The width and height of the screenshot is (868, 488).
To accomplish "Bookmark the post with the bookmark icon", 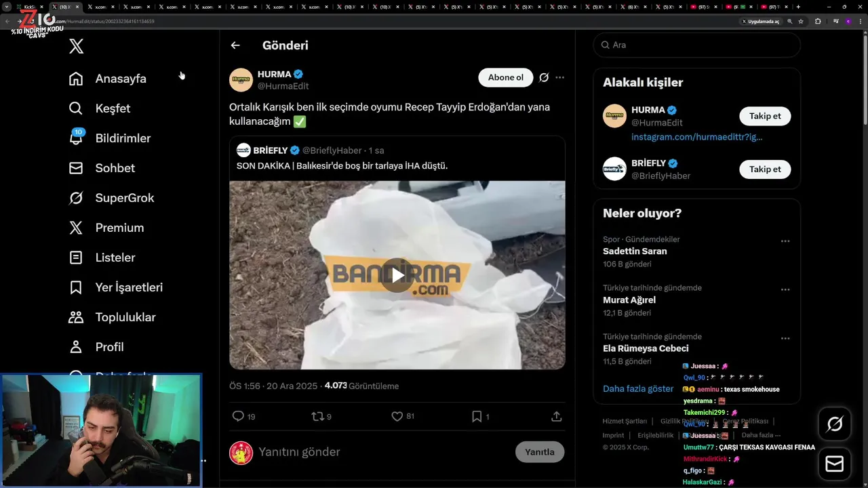I will 477,416.
